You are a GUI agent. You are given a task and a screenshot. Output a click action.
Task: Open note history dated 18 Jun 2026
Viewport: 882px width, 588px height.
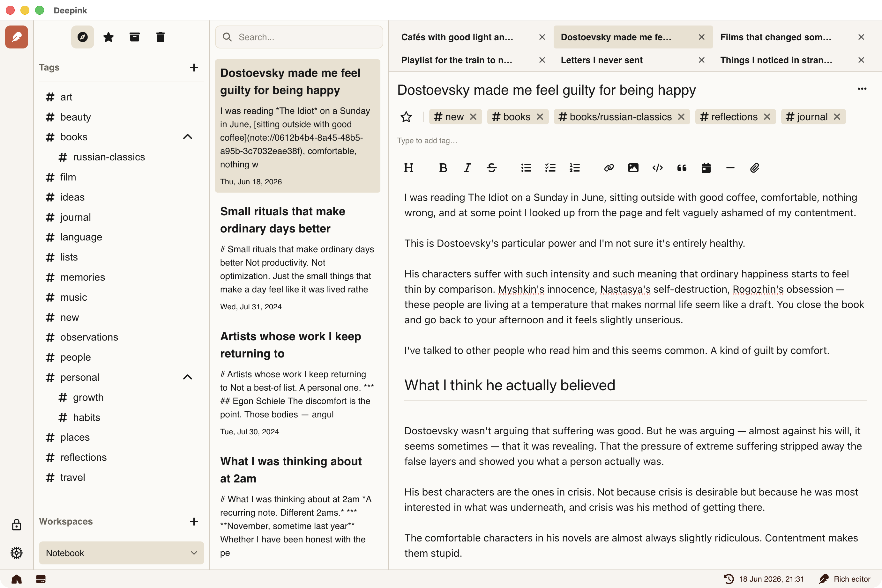coord(763,579)
